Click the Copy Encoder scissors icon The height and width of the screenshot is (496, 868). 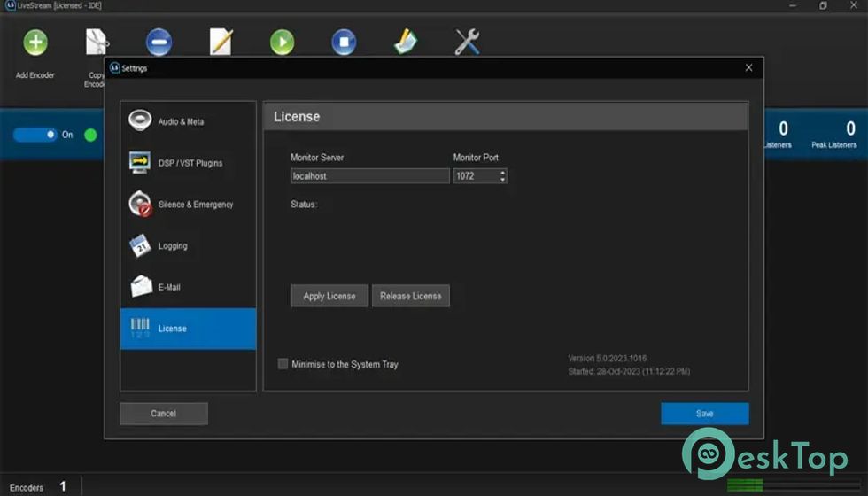click(97, 43)
